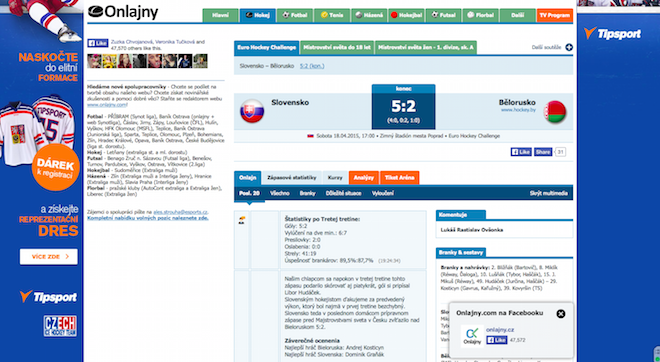Share the match on Facebook

coord(543,152)
